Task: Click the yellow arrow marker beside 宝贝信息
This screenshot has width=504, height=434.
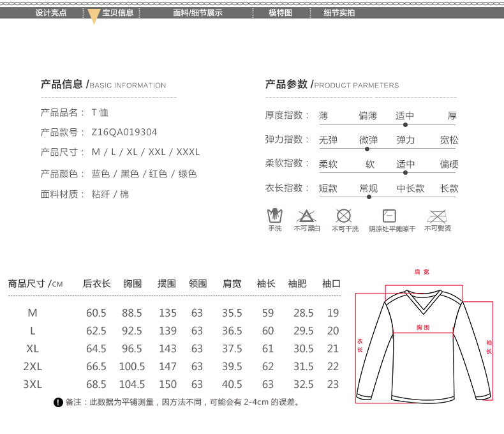Action: coord(94,17)
